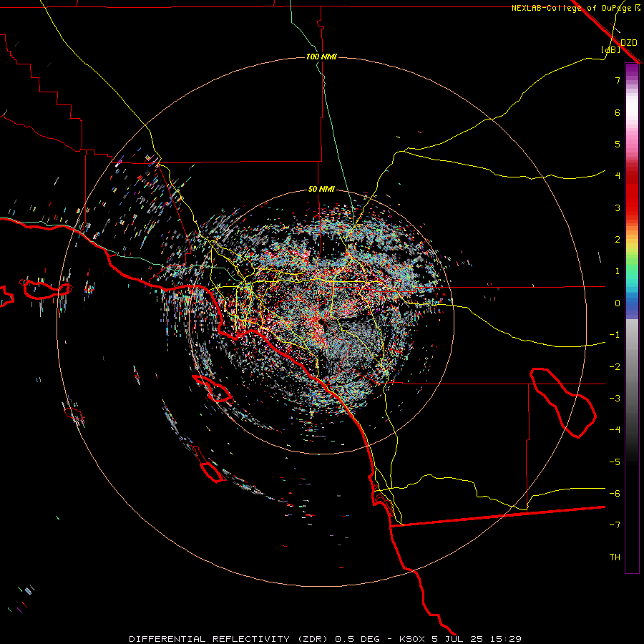Click the 50 NMI range ring label
Viewport: 644px width, 644px height.
click(321, 190)
